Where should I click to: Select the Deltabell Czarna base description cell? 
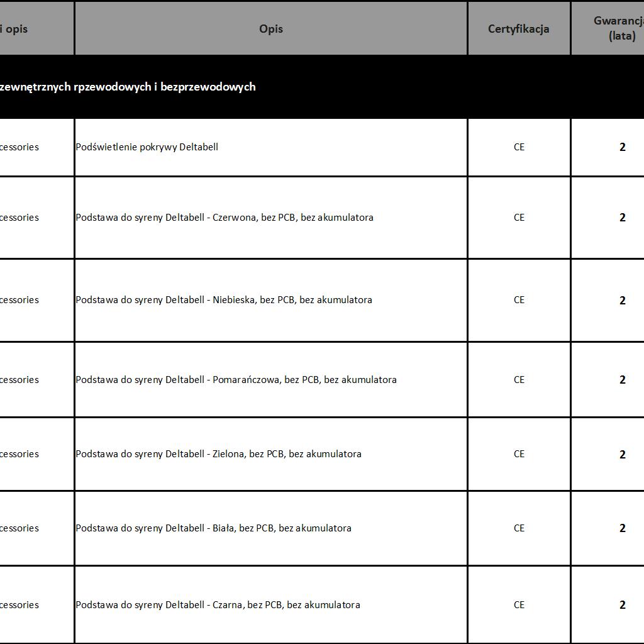click(x=271, y=604)
